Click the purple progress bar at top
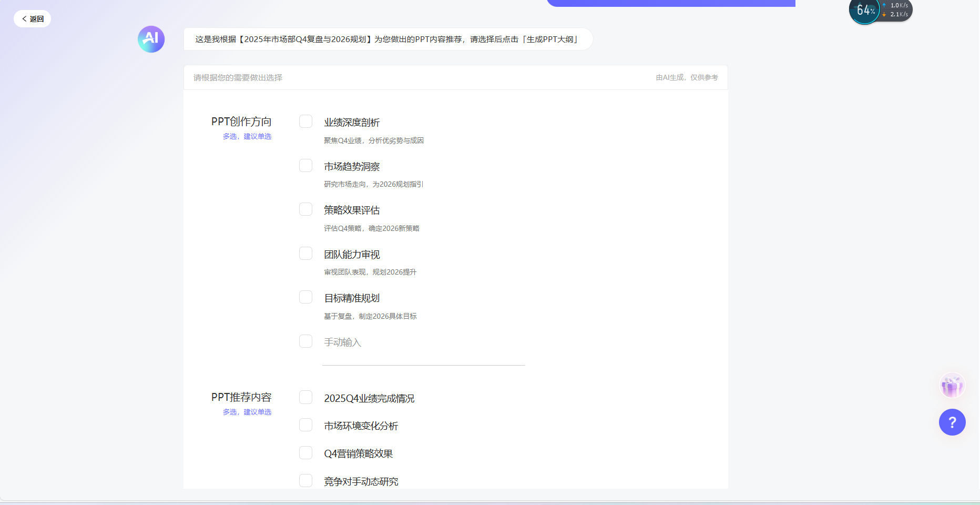The width and height of the screenshot is (980, 505). click(x=671, y=3)
